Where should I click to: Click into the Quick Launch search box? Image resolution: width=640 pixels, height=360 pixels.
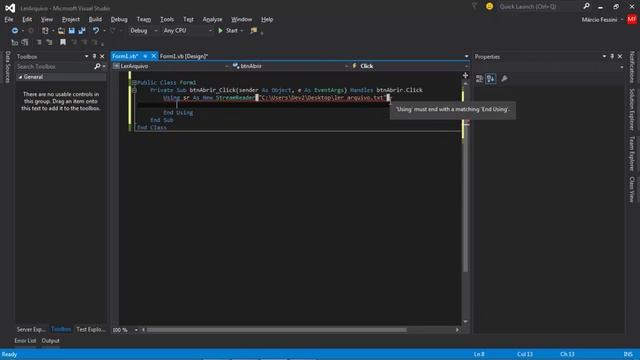(539, 7)
